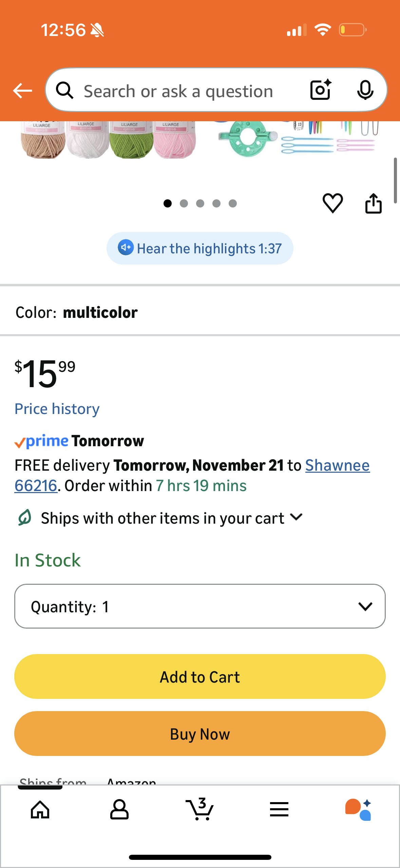Expand Ships with other items chevron
400x868 pixels.
coord(297,517)
